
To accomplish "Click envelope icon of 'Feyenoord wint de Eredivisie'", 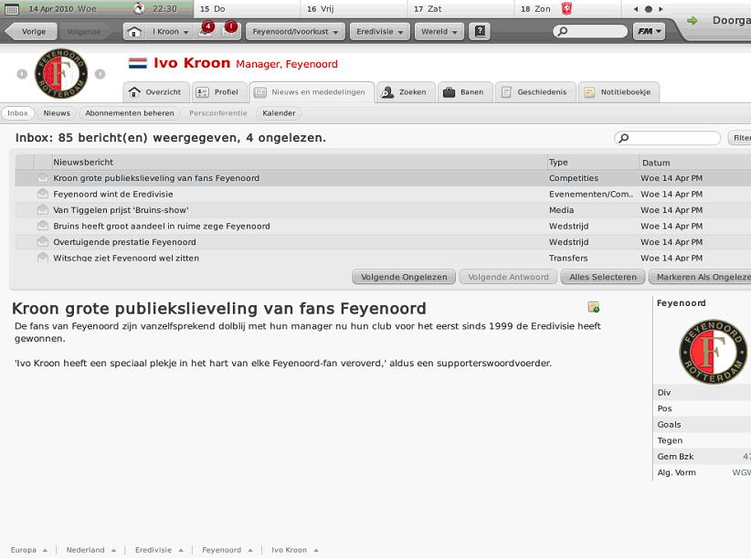I will coord(43,194).
